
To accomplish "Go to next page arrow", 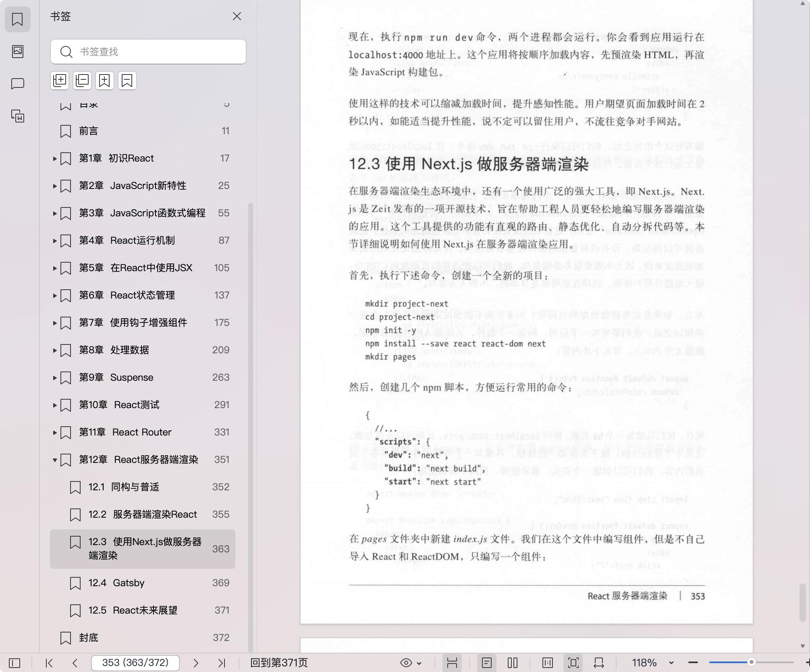I will (x=196, y=663).
